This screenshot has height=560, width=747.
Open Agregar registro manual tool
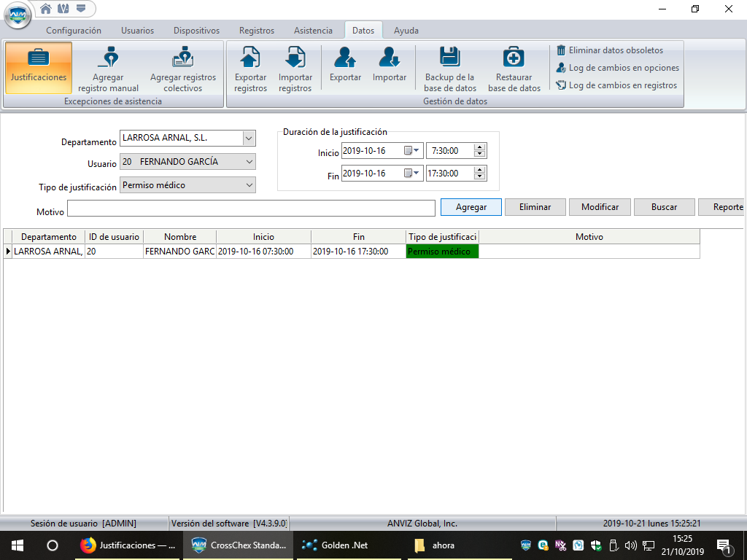coord(108,69)
